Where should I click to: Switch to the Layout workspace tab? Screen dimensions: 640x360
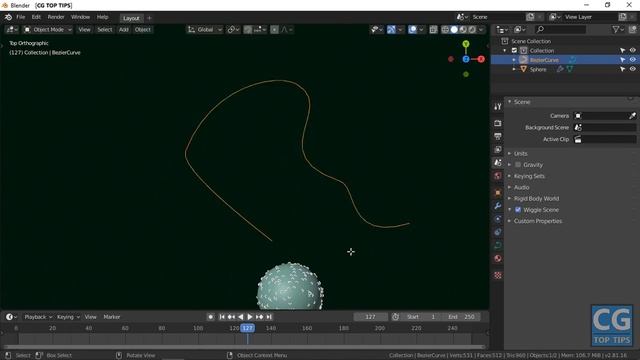tap(131, 18)
